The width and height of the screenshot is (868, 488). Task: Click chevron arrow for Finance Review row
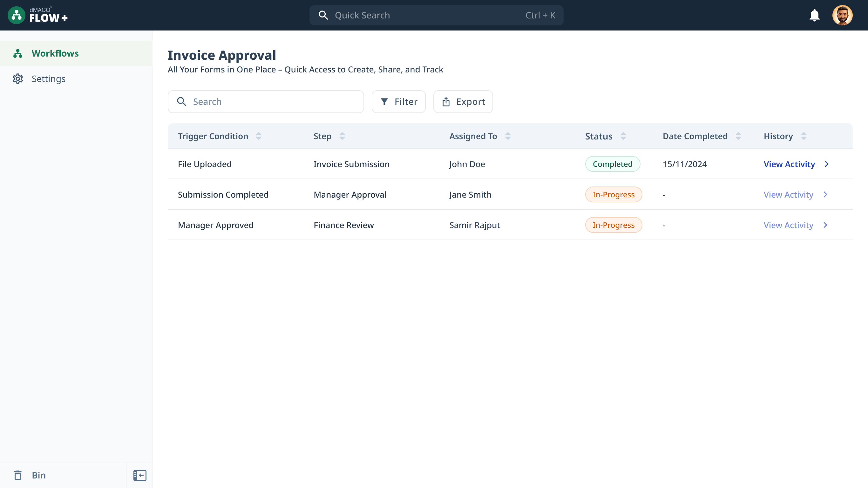(825, 225)
